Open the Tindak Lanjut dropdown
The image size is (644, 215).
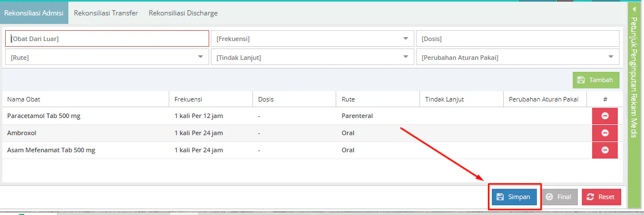[x=312, y=57]
